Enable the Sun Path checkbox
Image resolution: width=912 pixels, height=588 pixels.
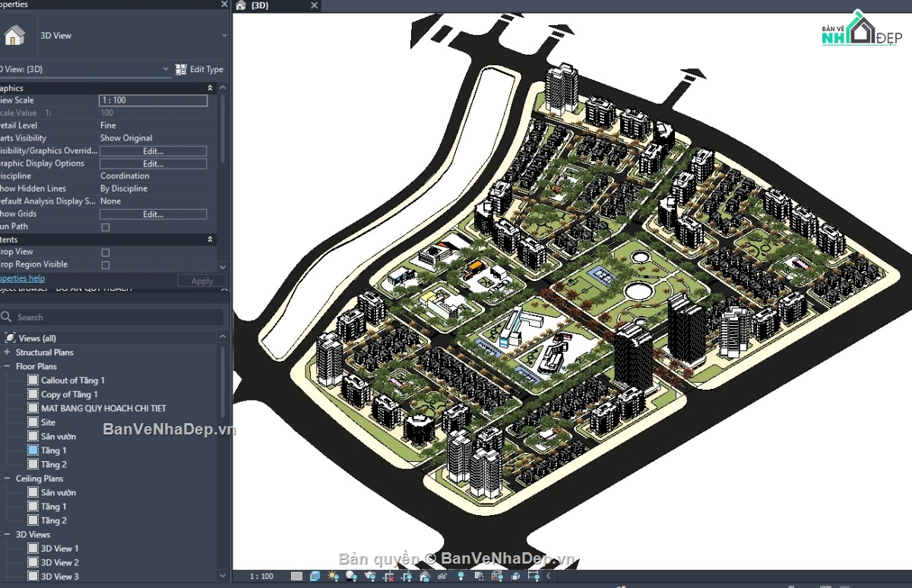point(106,226)
